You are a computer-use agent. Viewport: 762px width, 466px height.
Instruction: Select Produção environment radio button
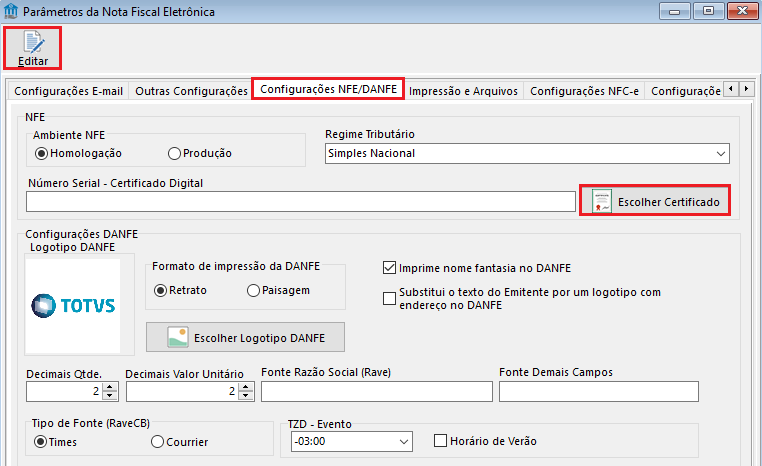[x=174, y=154]
